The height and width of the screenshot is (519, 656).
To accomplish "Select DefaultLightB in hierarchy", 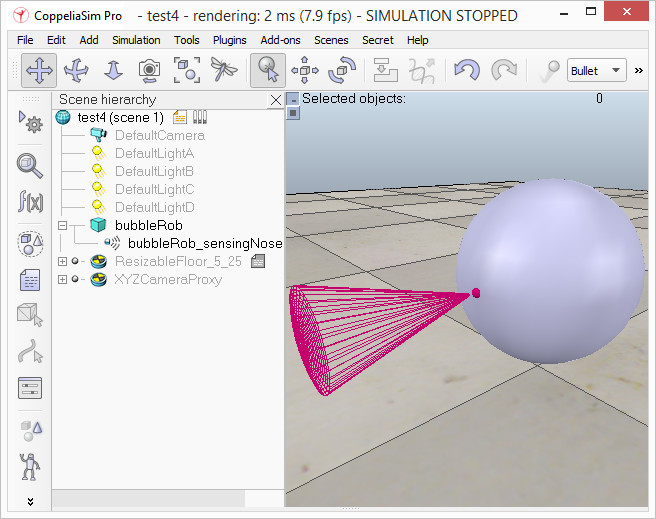I will click(x=154, y=171).
